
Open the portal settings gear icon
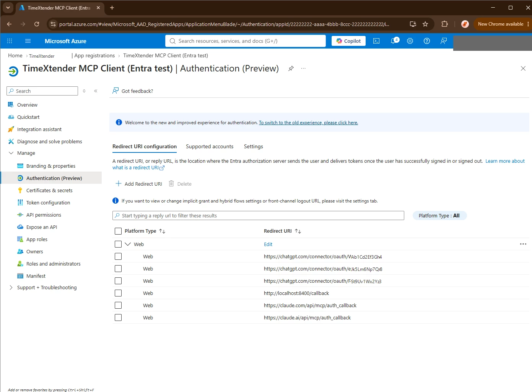click(410, 41)
